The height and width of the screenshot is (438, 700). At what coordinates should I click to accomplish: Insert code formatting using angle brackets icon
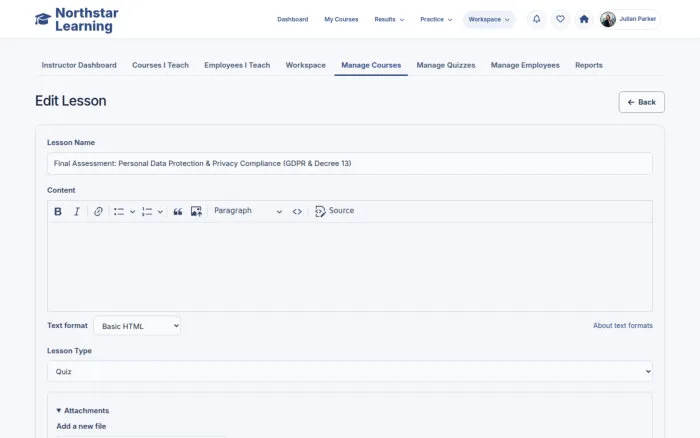(297, 211)
